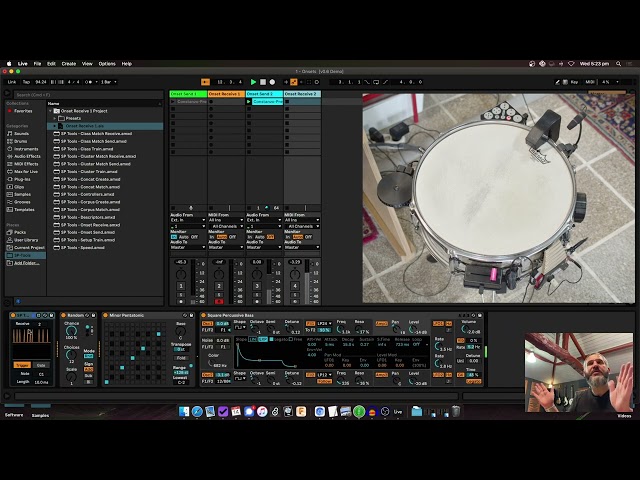Select the tempo field showing 94.24
The height and width of the screenshot is (480, 640).
[x=41, y=82]
